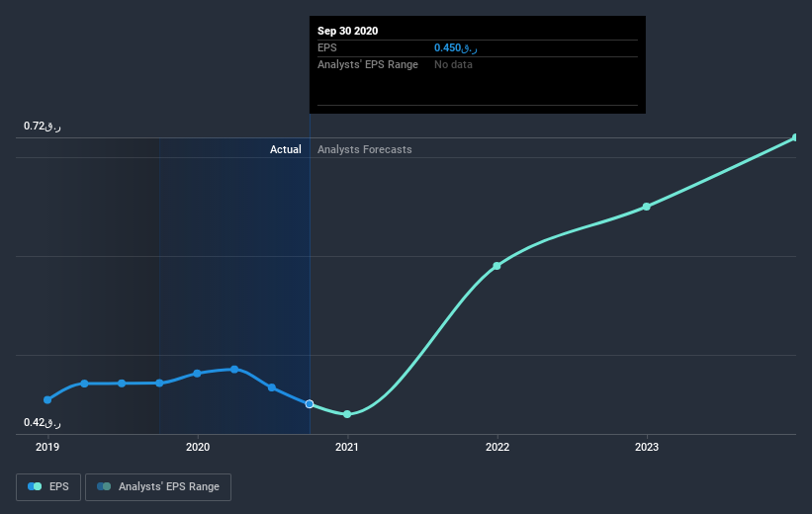This screenshot has height=514, width=812.
Task: Click the late 2019 EPS data point
Action: pos(159,384)
